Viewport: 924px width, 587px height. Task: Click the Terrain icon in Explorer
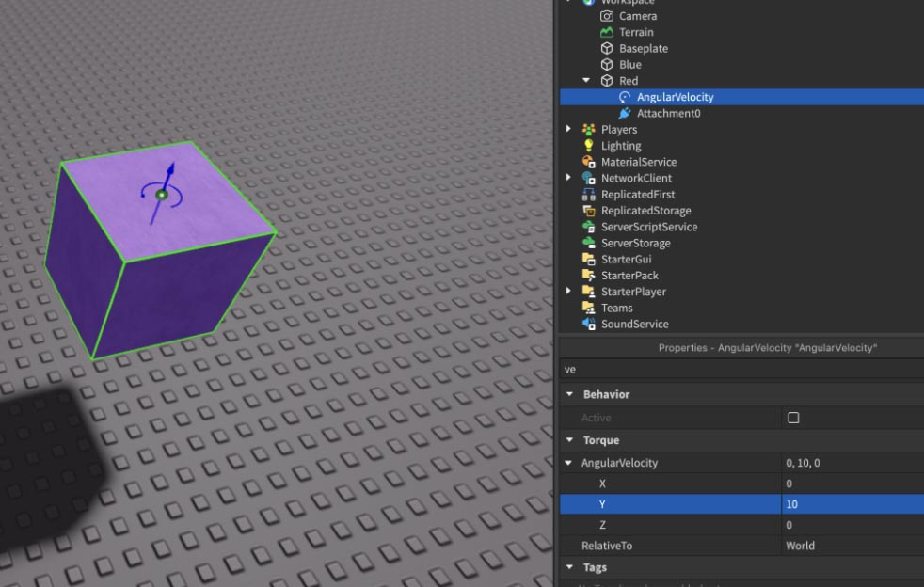606,32
